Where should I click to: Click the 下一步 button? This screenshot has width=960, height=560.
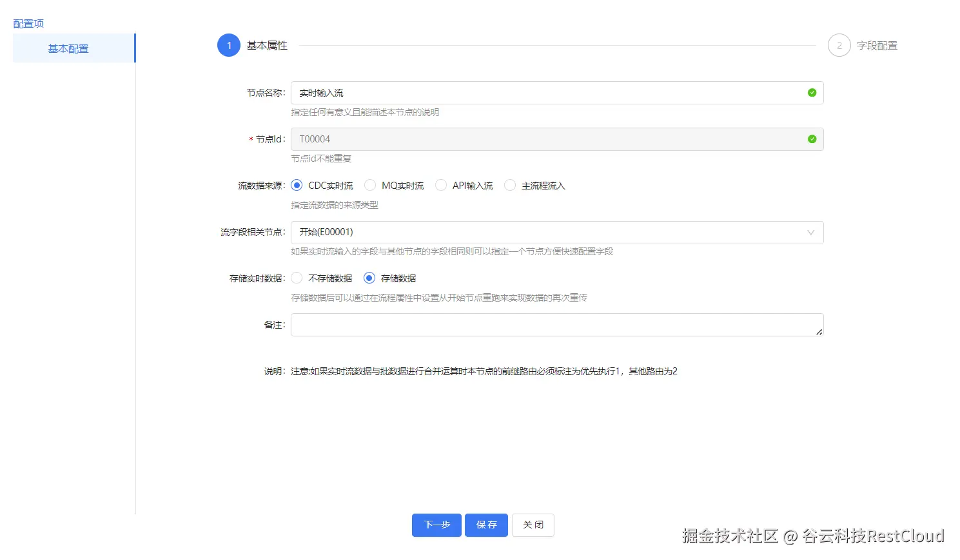coord(436,525)
